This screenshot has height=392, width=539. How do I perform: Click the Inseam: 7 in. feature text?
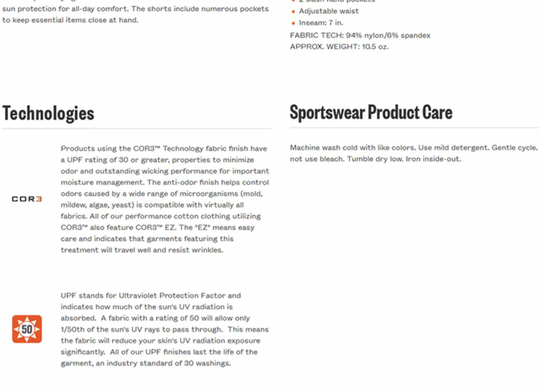[321, 23]
